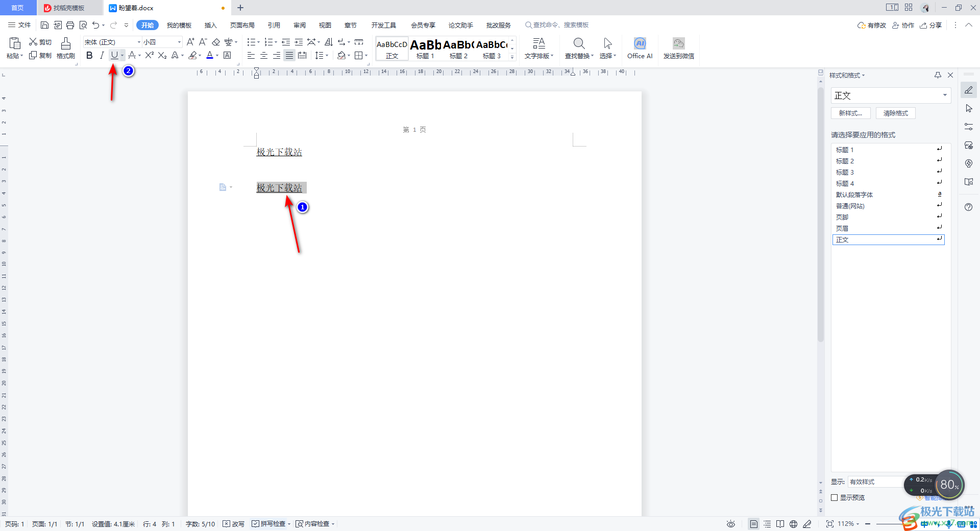Open the 引用 ribbon tab
This screenshot has height=531, width=980.
pyautogui.click(x=274, y=25)
